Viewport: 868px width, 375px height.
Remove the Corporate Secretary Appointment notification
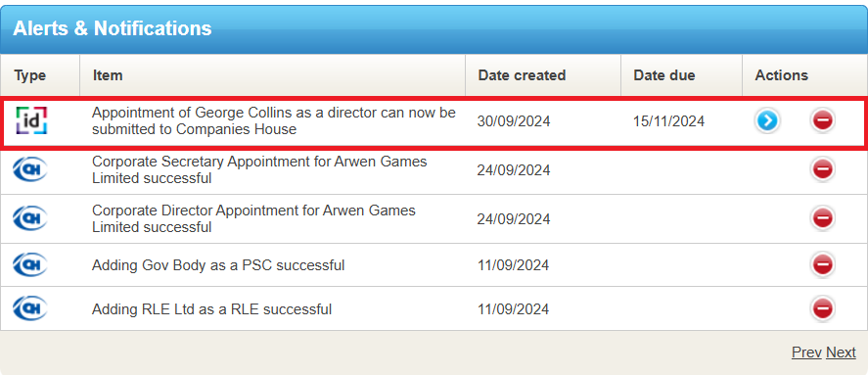pos(823,169)
